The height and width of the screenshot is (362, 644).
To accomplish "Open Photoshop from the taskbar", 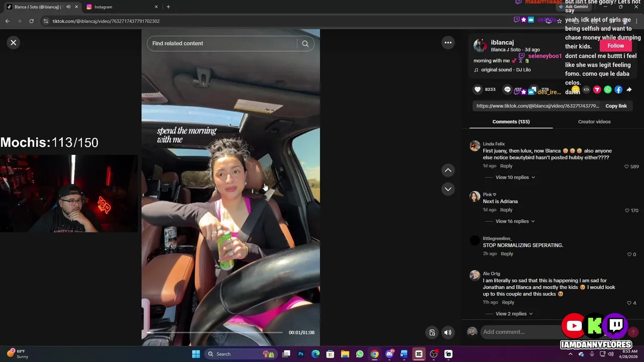I will (301, 354).
